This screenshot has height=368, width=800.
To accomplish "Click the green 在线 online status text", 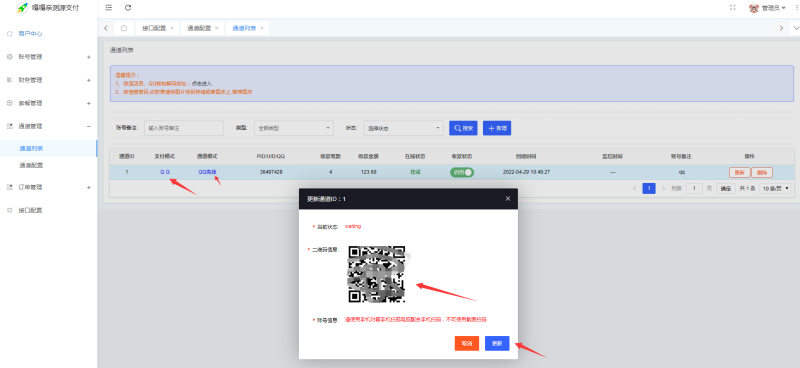I will click(415, 172).
